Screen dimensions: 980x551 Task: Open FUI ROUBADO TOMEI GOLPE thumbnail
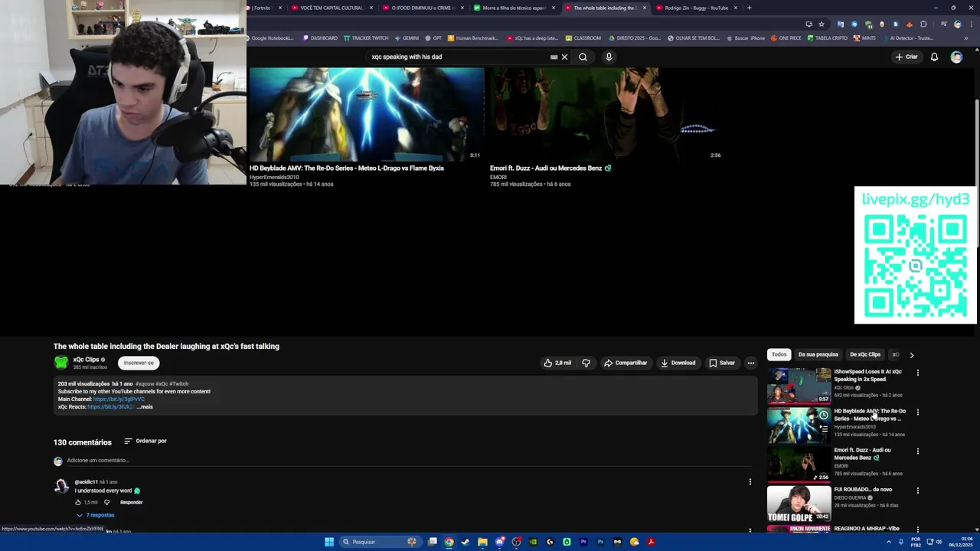click(x=799, y=503)
